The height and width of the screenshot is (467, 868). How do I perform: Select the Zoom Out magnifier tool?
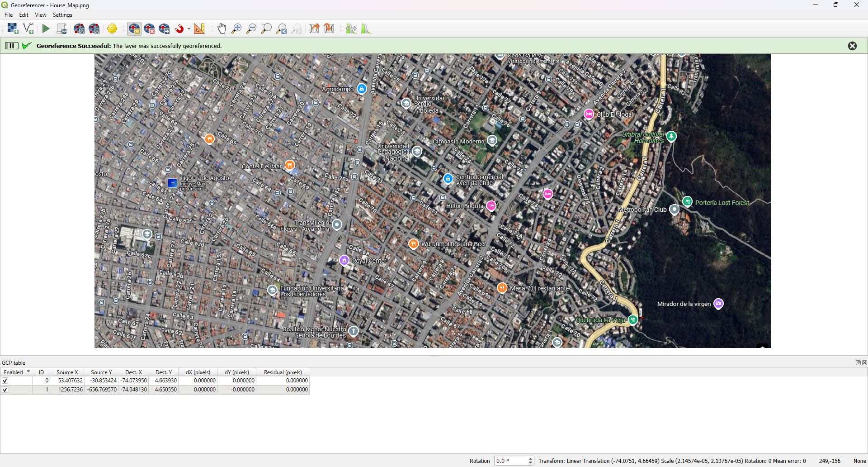click(251, 29)
